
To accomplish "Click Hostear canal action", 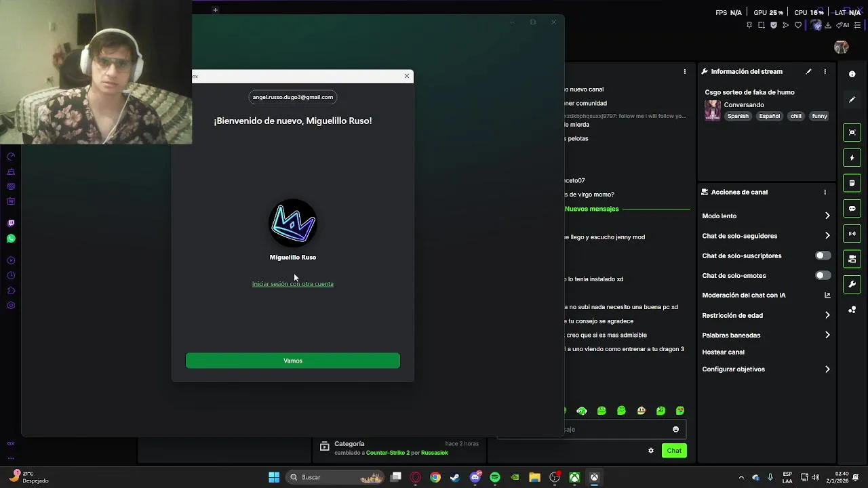I will tap(723, 352).
